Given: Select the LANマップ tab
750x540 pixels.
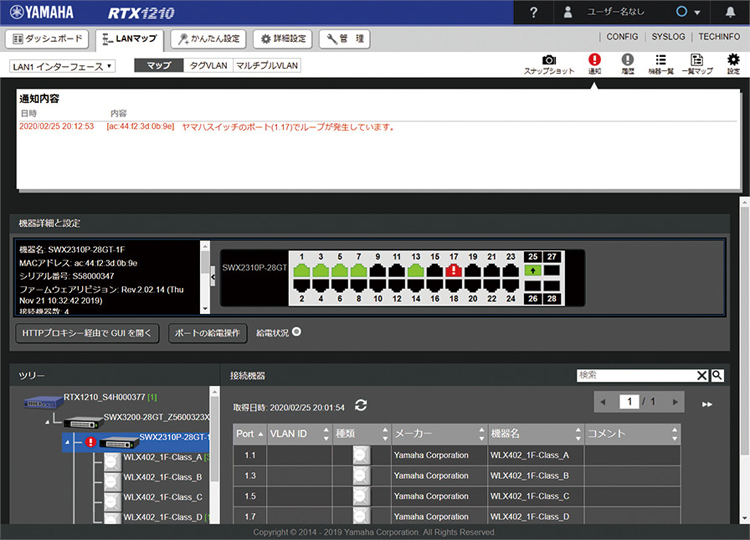Looking at the screenshot, I should tap(130, 39).
